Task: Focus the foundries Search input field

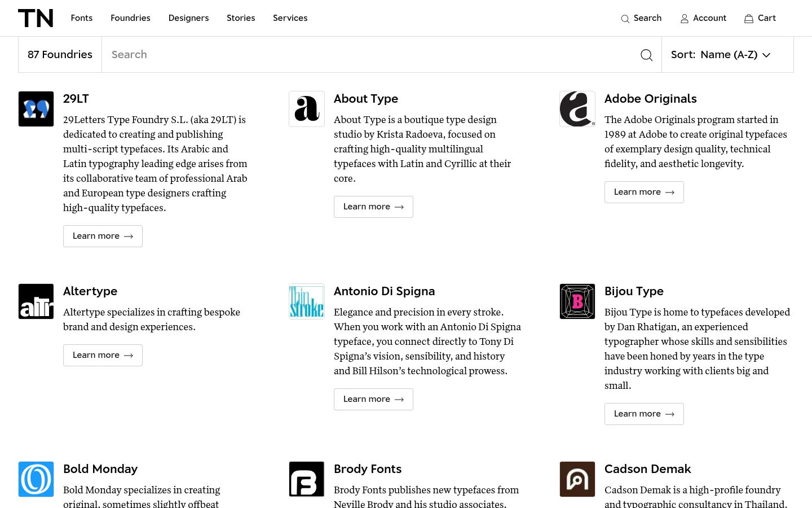Action: pyautogui.click(x=370, y=55)
